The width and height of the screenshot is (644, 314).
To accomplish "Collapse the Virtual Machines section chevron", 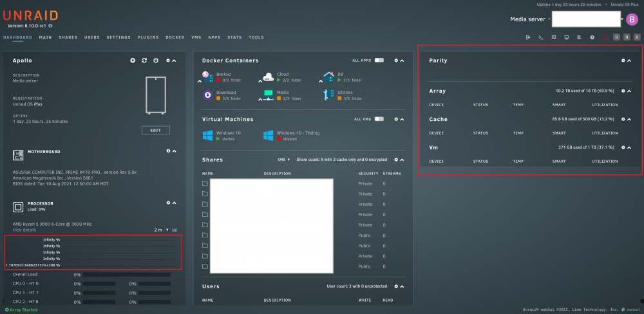I will pos(402,120).
